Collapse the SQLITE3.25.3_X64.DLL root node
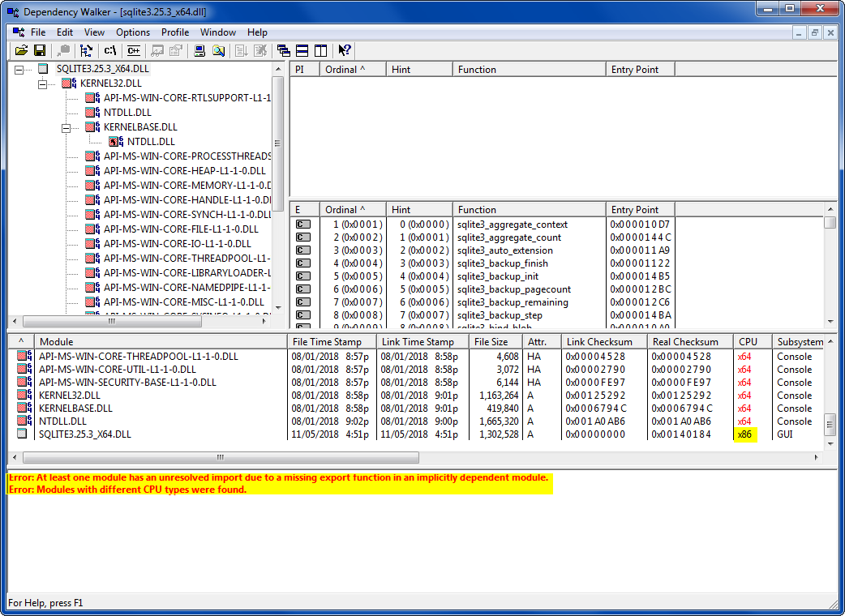This screenshot has width=845, height=616. [x=19, y=70]
